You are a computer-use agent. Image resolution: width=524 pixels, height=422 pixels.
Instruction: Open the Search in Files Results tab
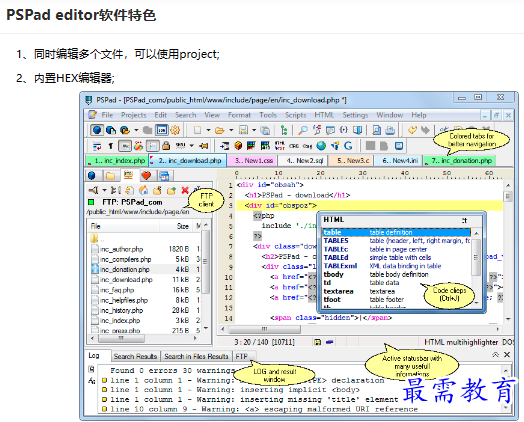(196, 357)
